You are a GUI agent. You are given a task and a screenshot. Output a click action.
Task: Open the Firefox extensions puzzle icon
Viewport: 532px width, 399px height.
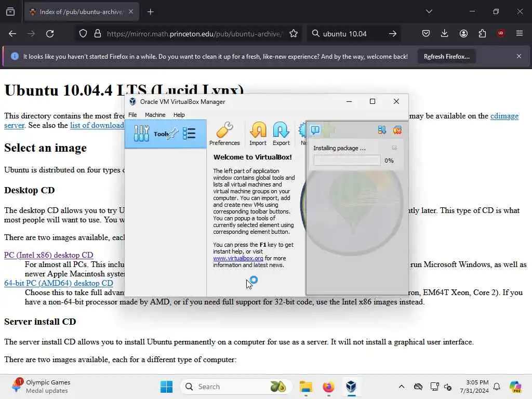tap(482, 34)
